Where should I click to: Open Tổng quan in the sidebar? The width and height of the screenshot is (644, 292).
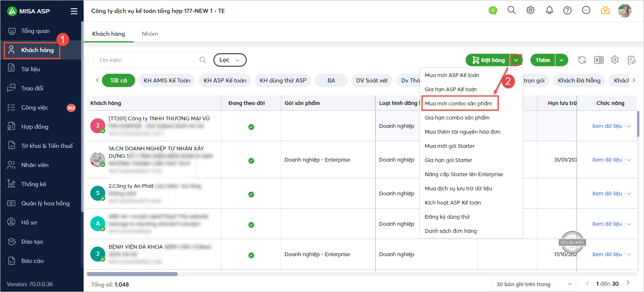[x=35, y=31]
